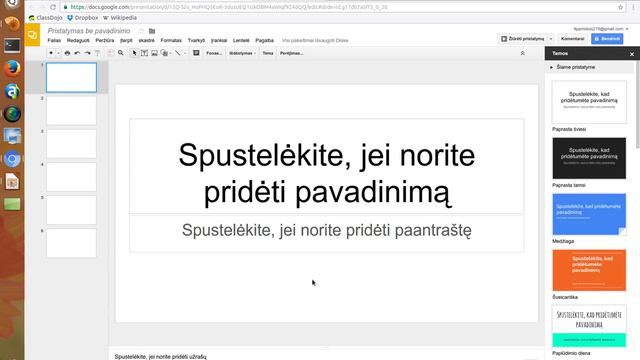Select slide 3 thumbnail in filmstrip
This screenshot has width=640, height=360.
tap(71, 144)
